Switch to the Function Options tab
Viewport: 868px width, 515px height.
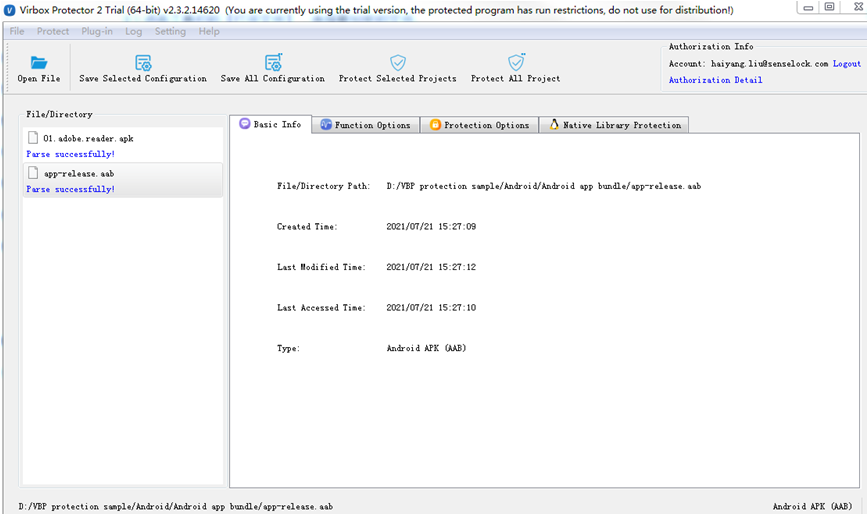(x=366, y=125)
